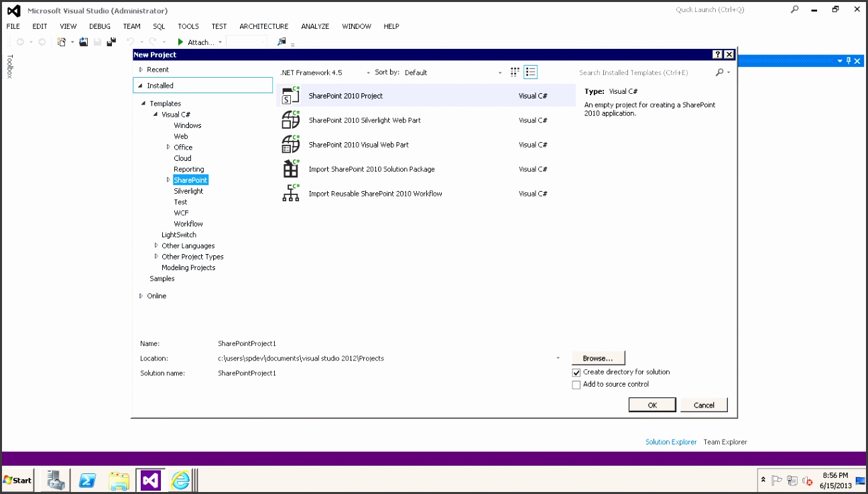Screen dimensions: 868x494
Task: Open the TOOLS menu
Action: 188,26
